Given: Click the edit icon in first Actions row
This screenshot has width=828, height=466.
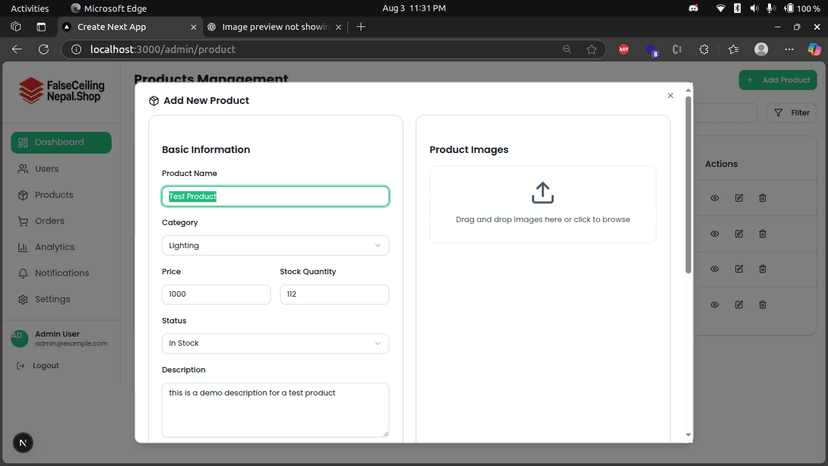Looking at the screenshot, I should (739, 198).
